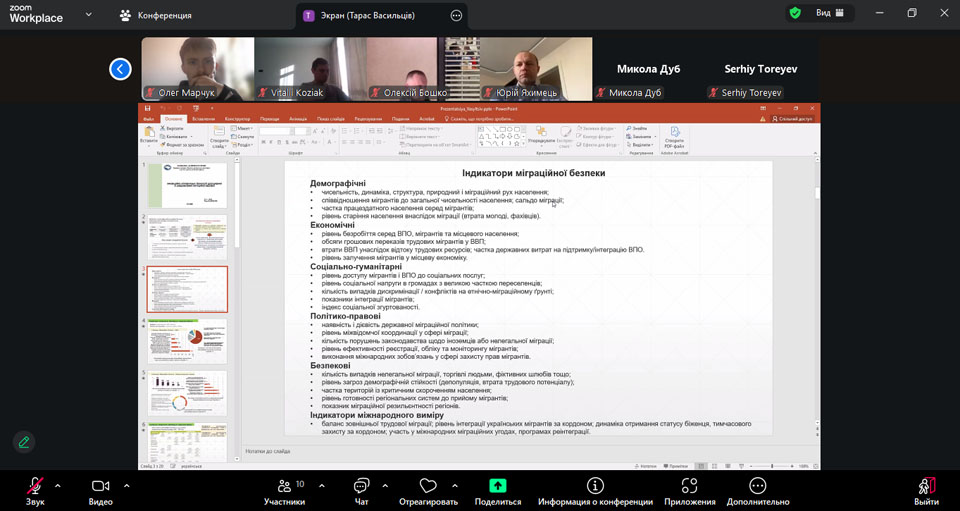
Task: Click the Отреагировать reactions heart icon
Action: 428,487
